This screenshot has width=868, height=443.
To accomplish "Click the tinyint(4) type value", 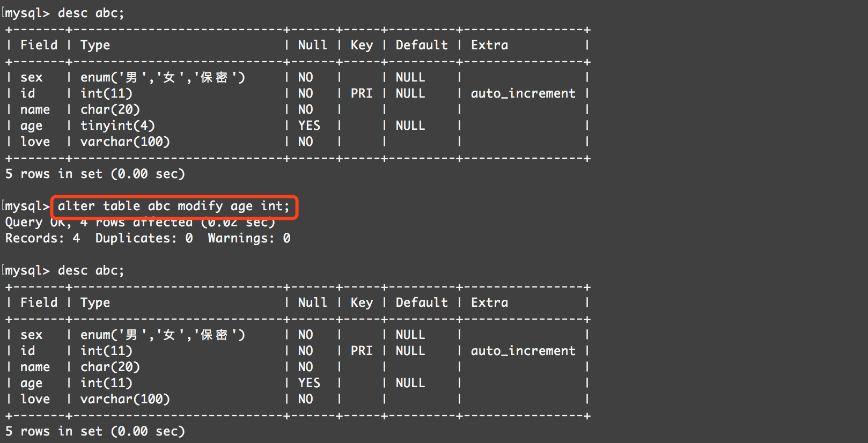I will 117,125.
